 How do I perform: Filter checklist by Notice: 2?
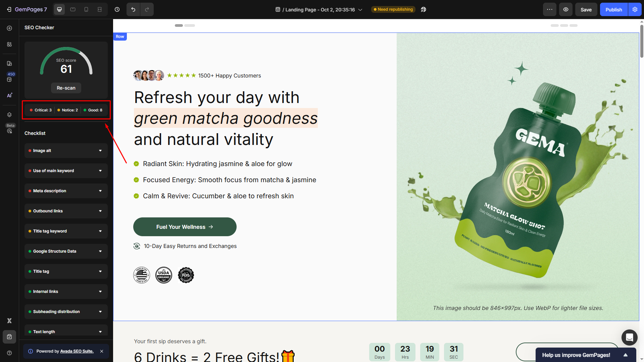point(67,110)
